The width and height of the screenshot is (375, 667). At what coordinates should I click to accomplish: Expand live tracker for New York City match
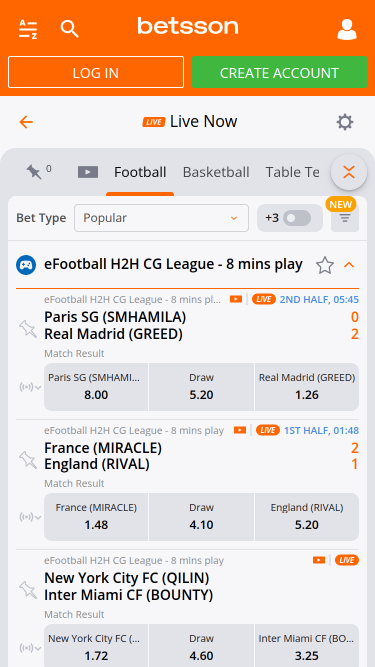30,648
